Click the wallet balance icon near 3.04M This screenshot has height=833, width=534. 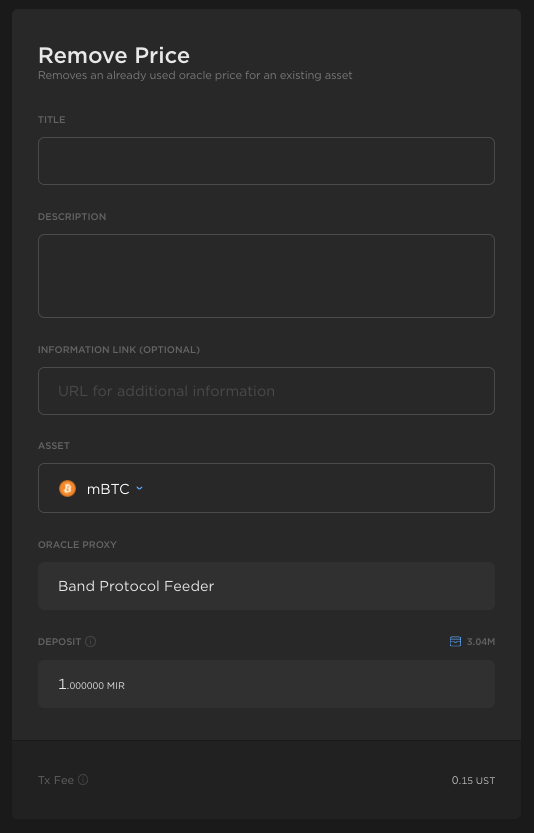[x=455, y=641]
